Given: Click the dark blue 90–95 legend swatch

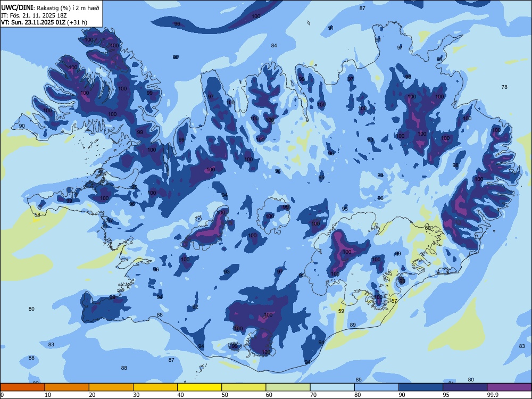Looking at the screenshot, I should pyautogui.click(x=421, y=387).
